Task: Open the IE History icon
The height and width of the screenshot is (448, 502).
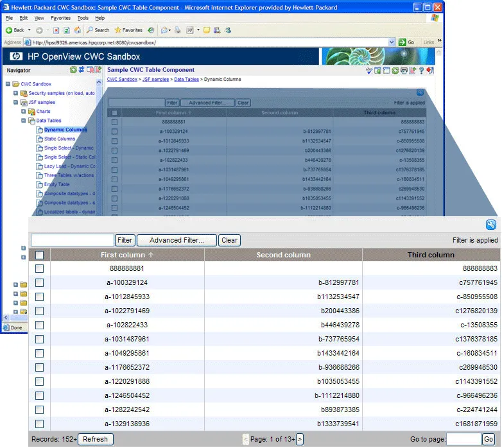Action: [x=151, y=30]
